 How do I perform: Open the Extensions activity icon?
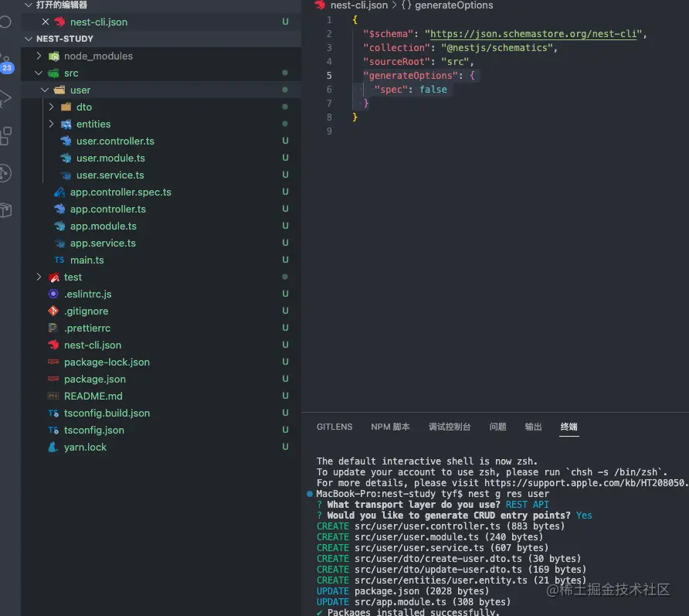click(6, 136)
